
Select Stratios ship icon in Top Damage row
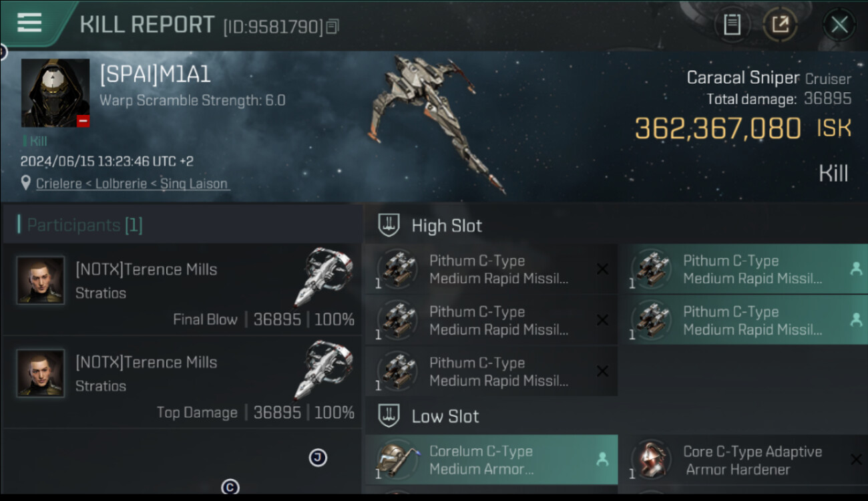[x=324, y=370]
